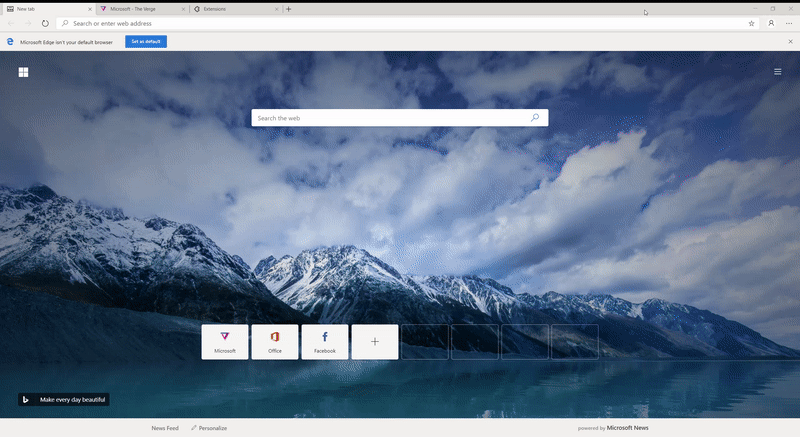Switch to Microsoft - The Verge tab
The width and height of the screenshot is (800, 437).
(135, 8)
